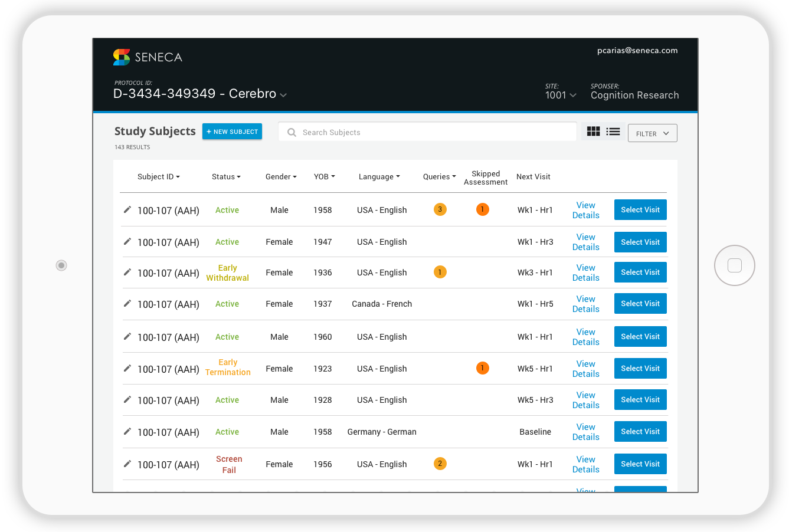
Task: Click the pencil icon on the Screen Fail subject
Action: tap(127, 464)
